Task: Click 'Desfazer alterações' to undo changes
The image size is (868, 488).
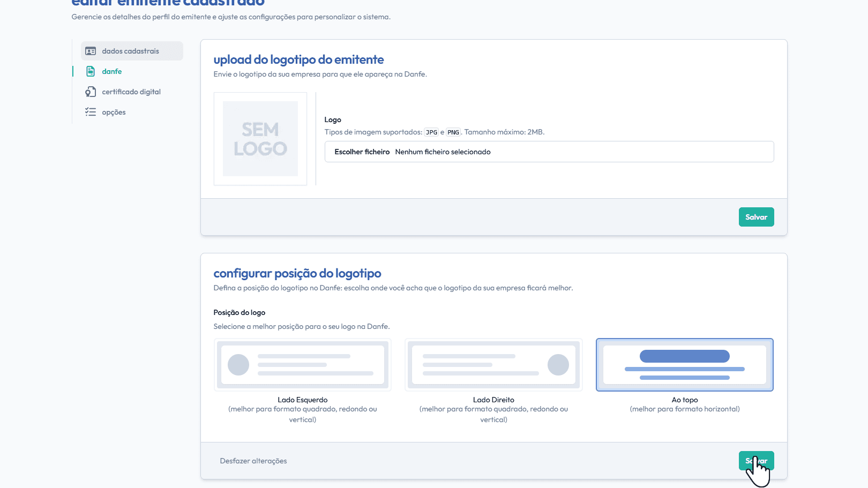Action: [x=253, y=461]
